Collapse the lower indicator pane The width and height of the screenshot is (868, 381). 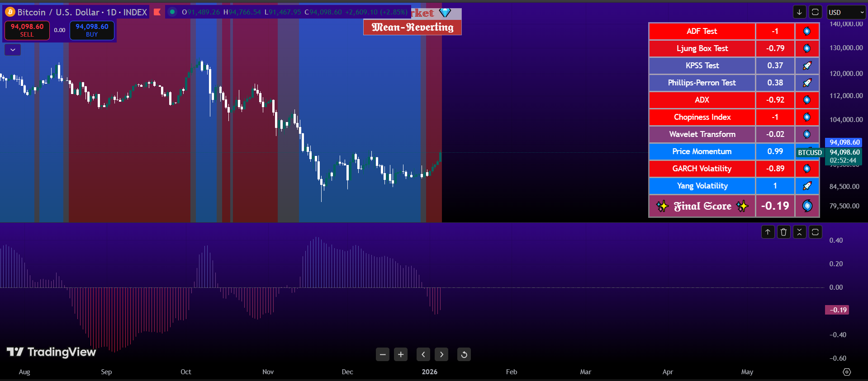[x=799, y=232]
